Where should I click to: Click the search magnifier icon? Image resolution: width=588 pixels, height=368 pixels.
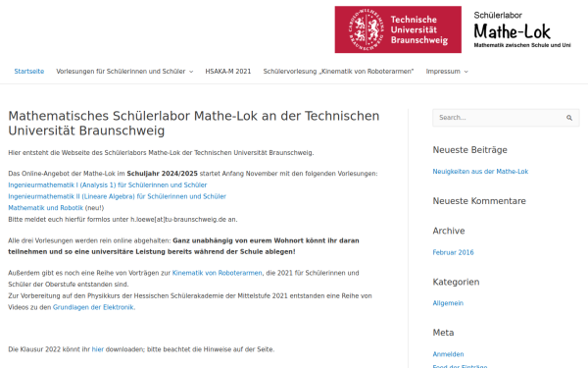click(x=569, y=118)
